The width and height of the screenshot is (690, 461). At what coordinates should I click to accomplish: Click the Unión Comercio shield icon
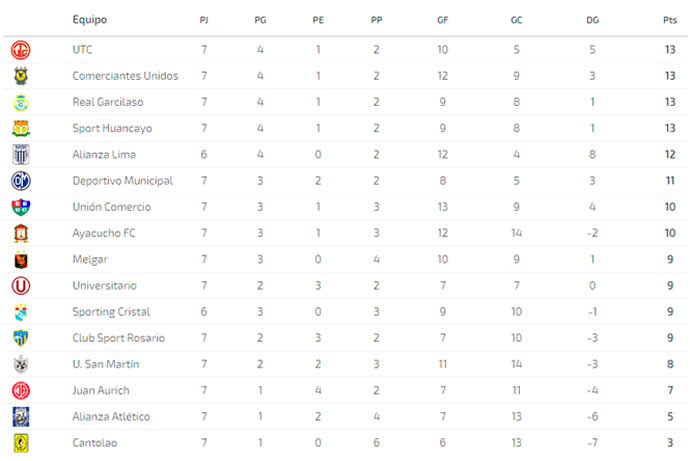(x=21, y=207)
